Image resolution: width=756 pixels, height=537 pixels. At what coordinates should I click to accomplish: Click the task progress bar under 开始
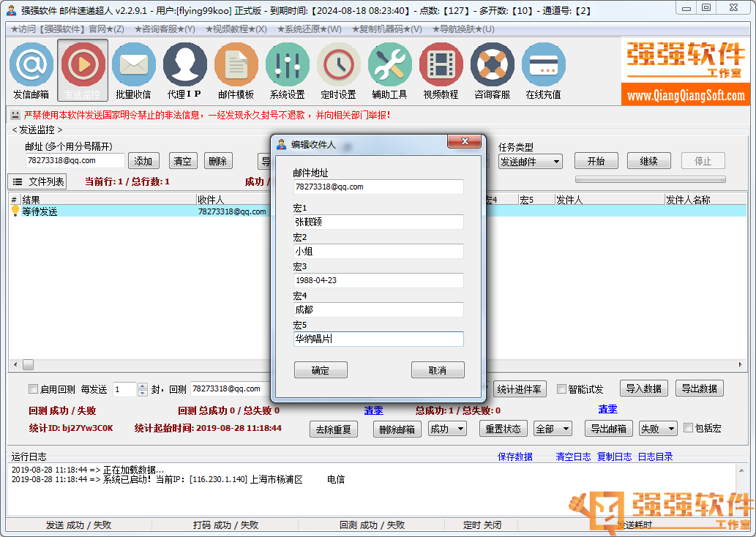tap(651, 179)
